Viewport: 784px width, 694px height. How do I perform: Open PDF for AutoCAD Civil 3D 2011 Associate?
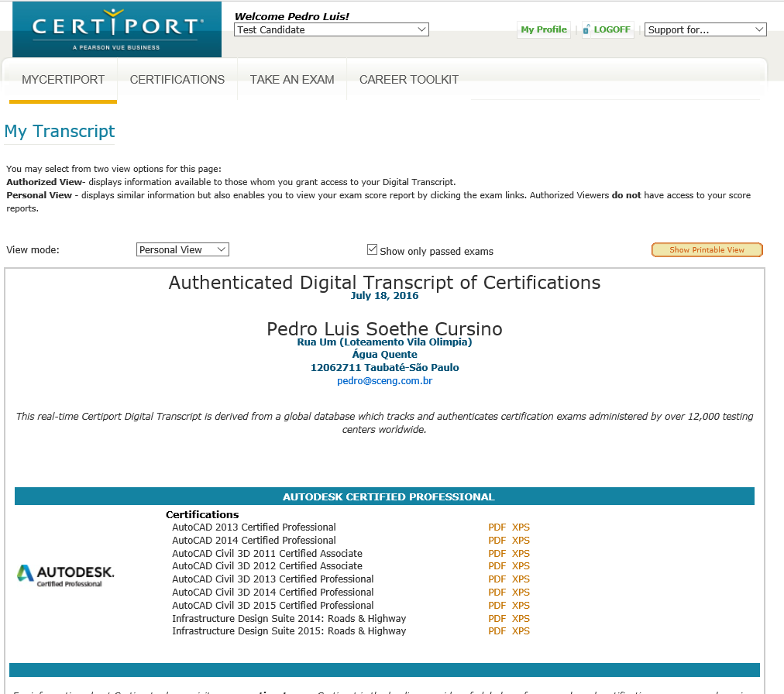point(497,554)
